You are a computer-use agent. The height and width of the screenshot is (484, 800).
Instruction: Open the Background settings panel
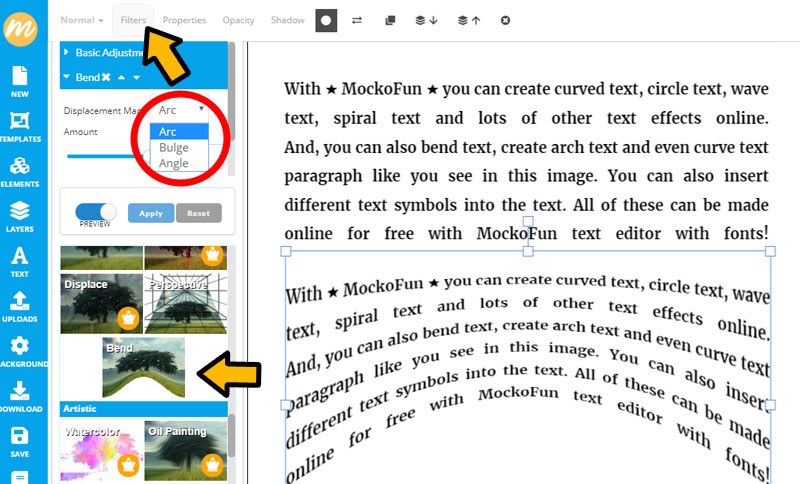coord(20,352)
